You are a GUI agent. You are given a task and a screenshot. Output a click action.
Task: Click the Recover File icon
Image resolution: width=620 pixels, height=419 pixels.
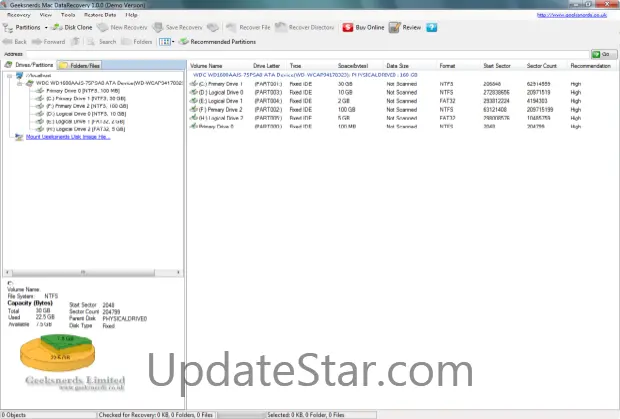click(231, 27)
